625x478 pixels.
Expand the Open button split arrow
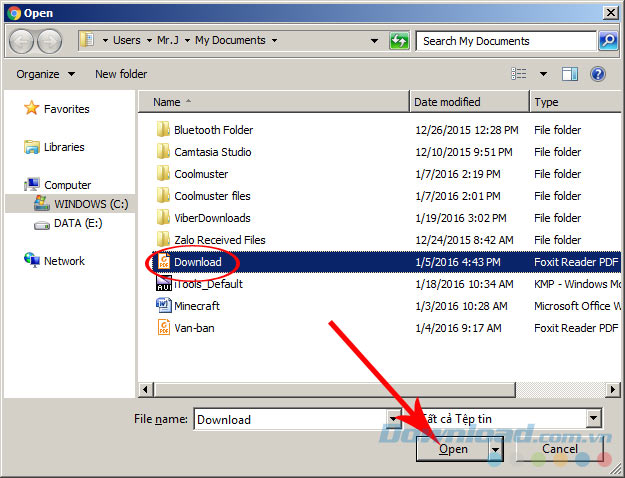(495, 450)
